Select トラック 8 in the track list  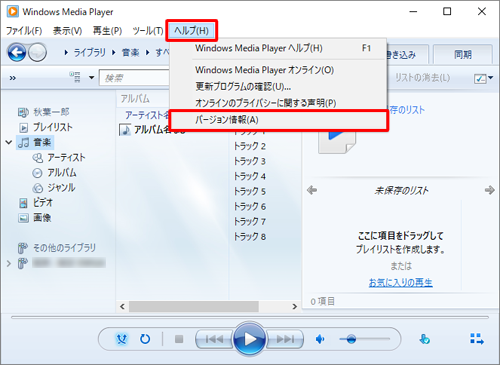coord(250,237)
